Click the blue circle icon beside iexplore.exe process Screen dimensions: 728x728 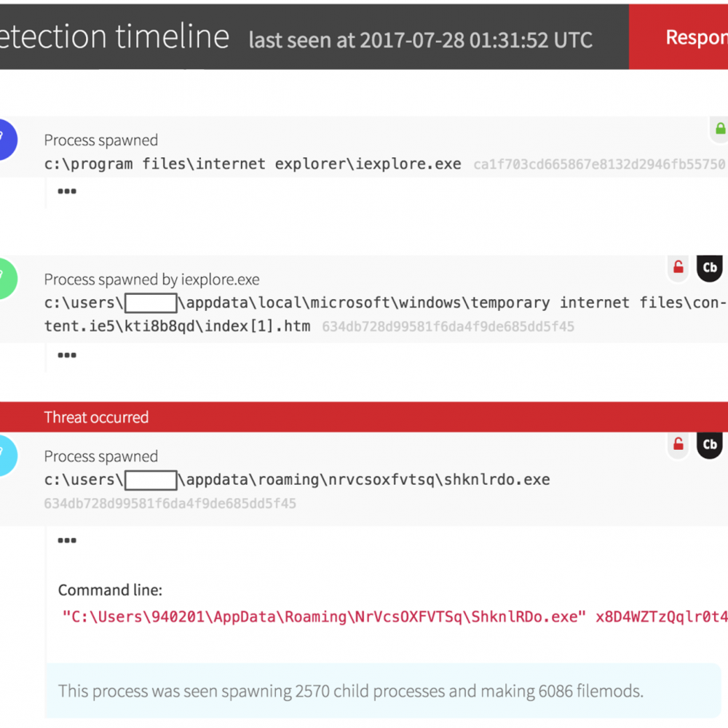click(6, 138)
